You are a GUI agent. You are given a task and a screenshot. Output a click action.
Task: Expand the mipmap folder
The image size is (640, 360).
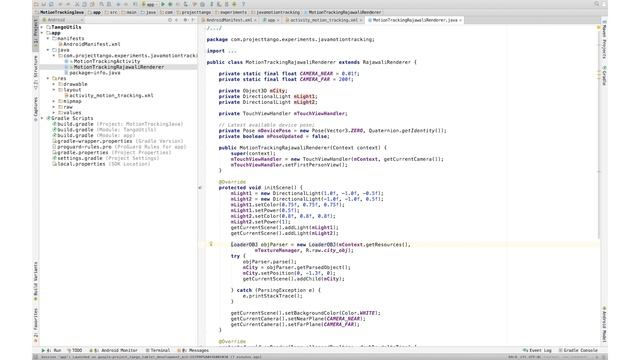tap(53, 101)
